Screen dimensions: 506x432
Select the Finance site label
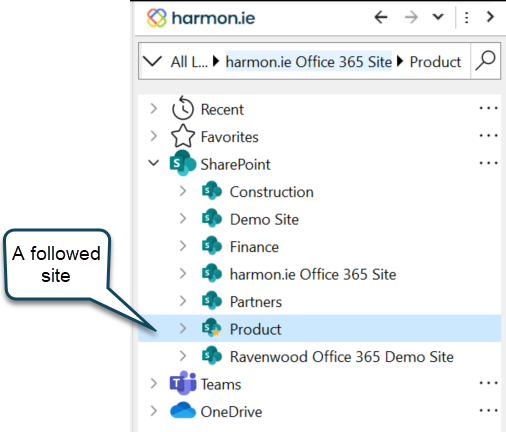pos(254,247)
